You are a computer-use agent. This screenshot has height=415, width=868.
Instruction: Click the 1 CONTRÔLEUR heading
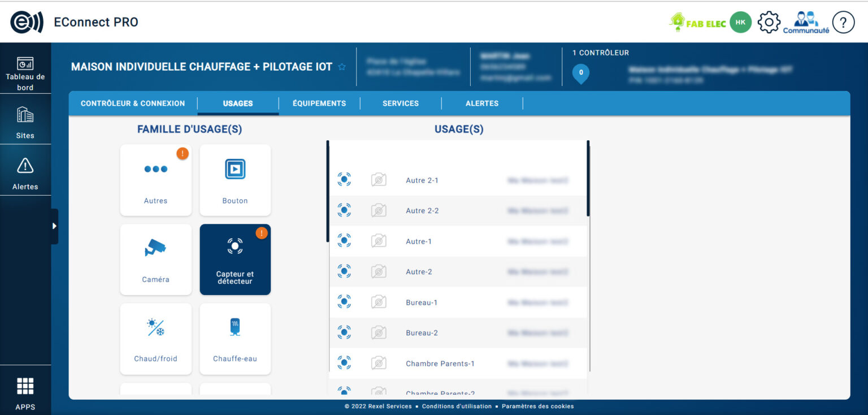[x=601, y=53]
